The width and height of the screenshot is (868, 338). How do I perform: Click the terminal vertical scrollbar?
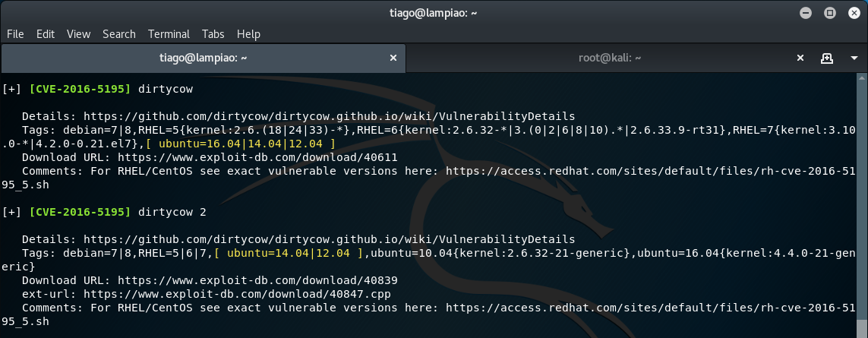click(862, 205)
